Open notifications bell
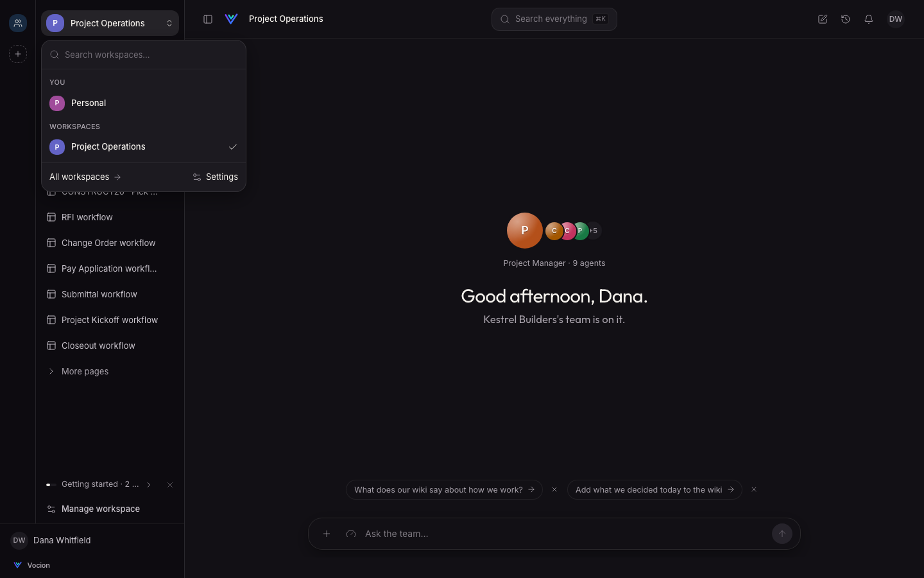 pos(869,19)
